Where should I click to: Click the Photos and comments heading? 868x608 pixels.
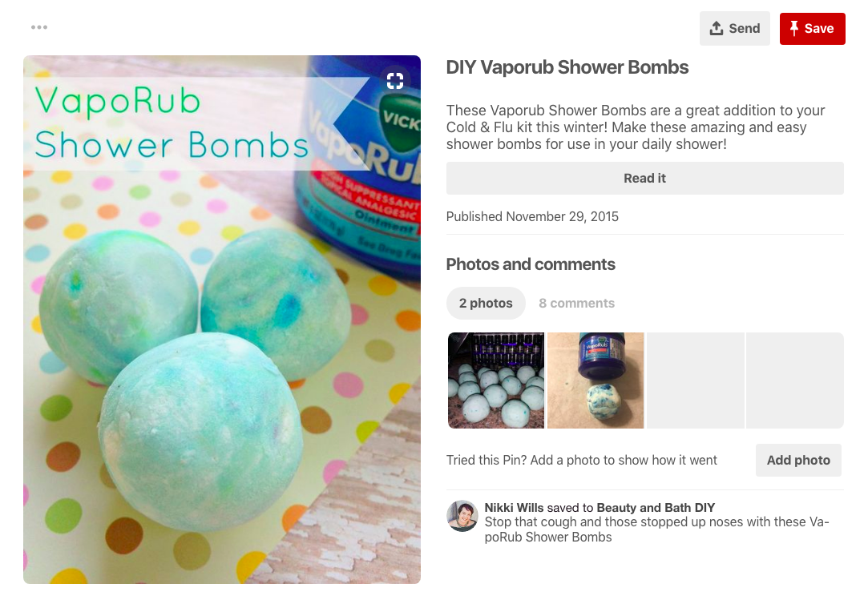click(x=531, y=264)
